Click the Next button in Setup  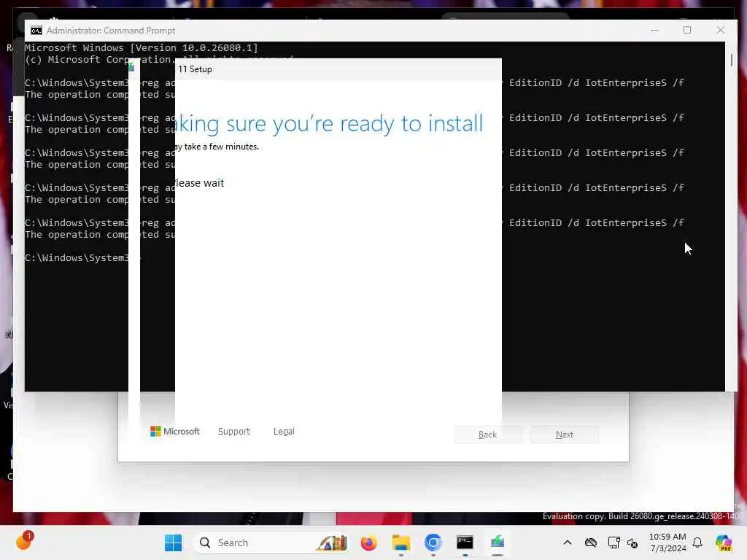[x=565, y=435]
